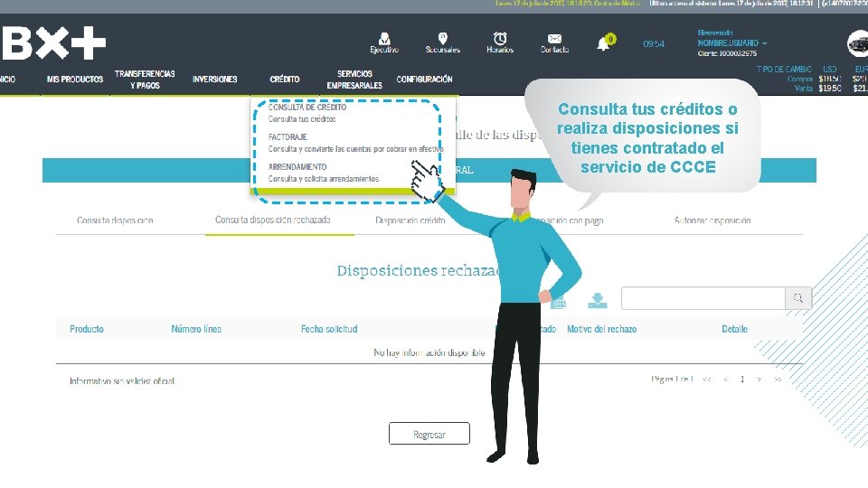Screen dimensions: 868x488
Task: Go to previous page arrow
Action: coord(726,379)
